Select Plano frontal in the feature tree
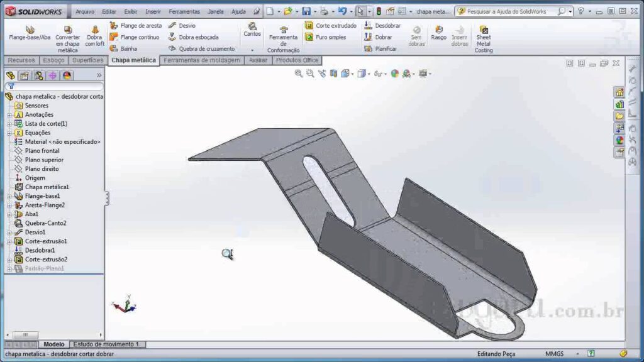644x362 pixels. [42, 151]
